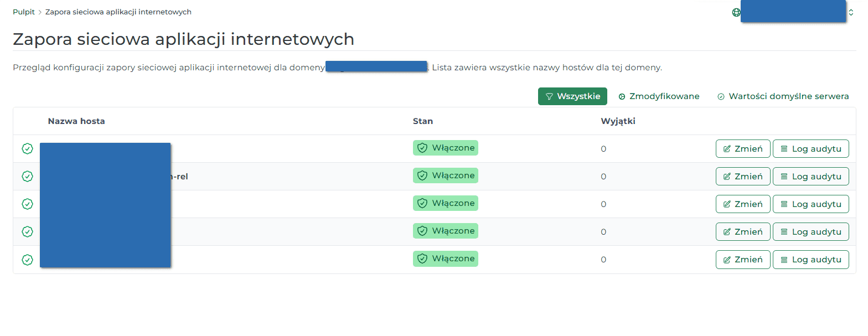
Task: View Log audytu for the last host row
Action: coord(810,260)
